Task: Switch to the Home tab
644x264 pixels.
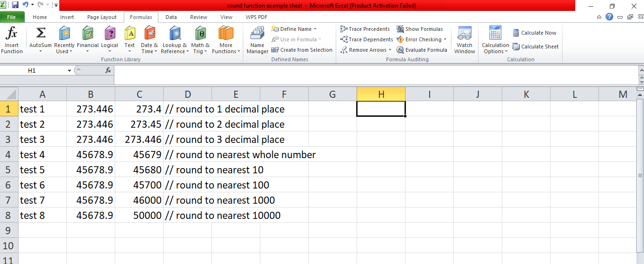Action: (40, 17)
